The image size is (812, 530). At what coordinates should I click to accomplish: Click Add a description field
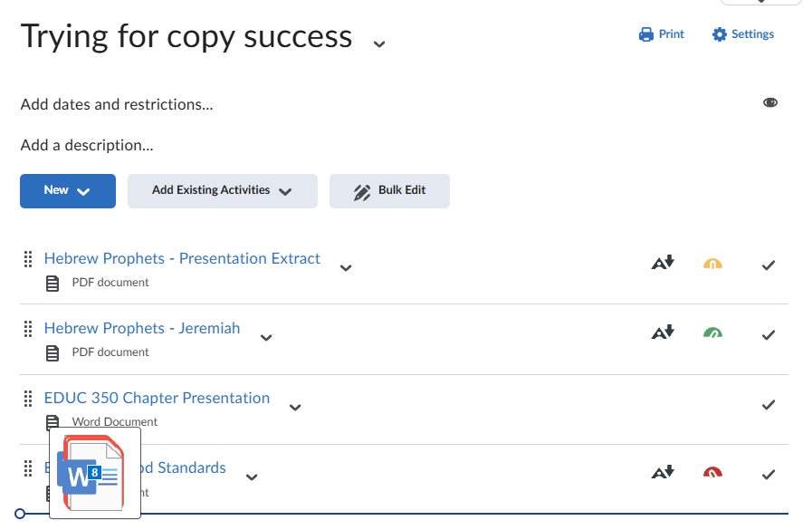coord(87,145)
